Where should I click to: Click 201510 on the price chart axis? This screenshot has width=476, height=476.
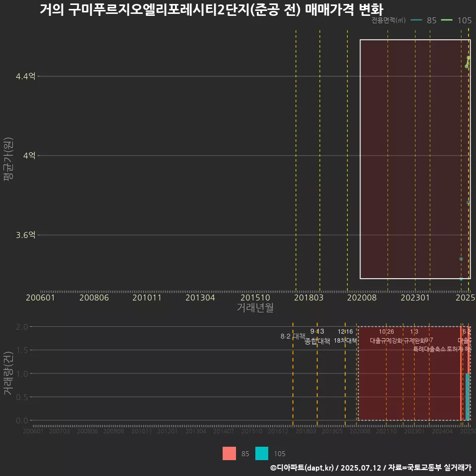pyautogui.click(x=255, y=297)
